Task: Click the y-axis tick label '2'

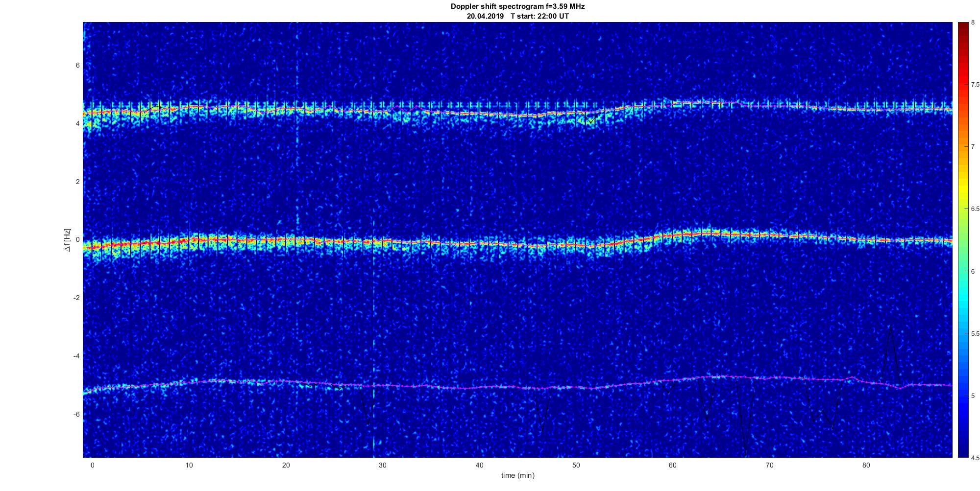Action: pos(77,182)
